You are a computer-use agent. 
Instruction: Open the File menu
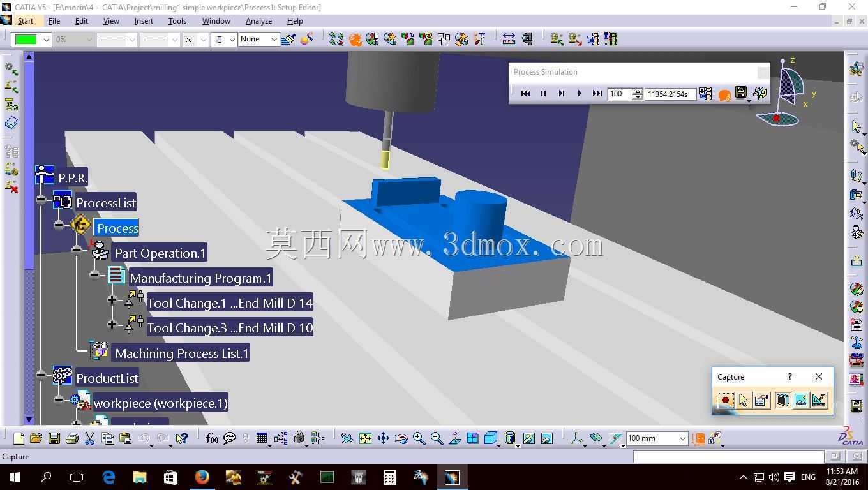(x=54, y=21)
